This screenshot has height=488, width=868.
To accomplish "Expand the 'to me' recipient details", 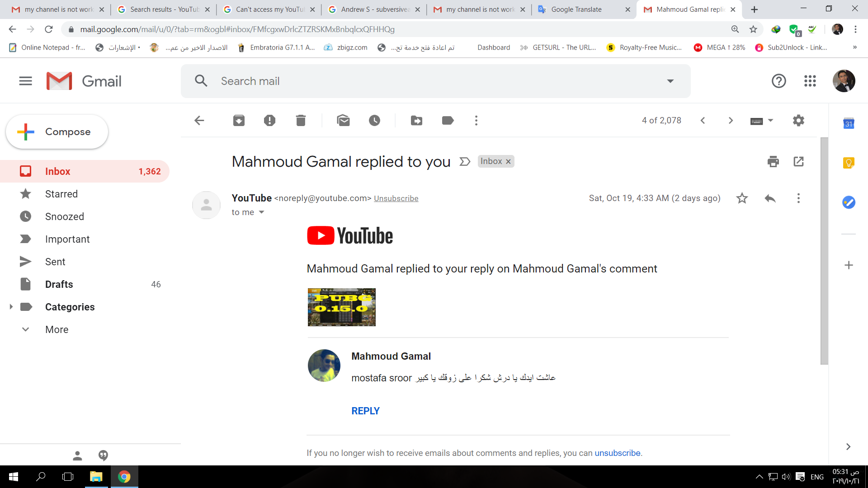I will point(261,212).
